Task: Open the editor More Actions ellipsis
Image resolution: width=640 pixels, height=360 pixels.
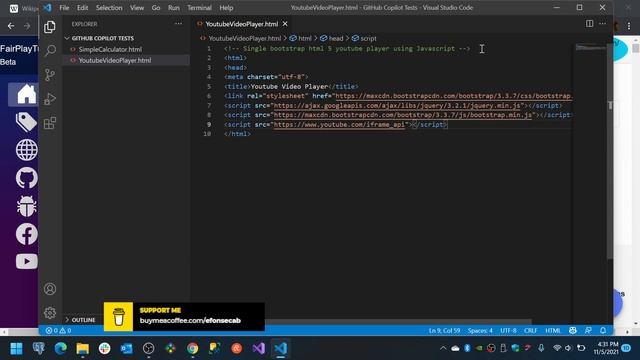Action: coord(602,24)
